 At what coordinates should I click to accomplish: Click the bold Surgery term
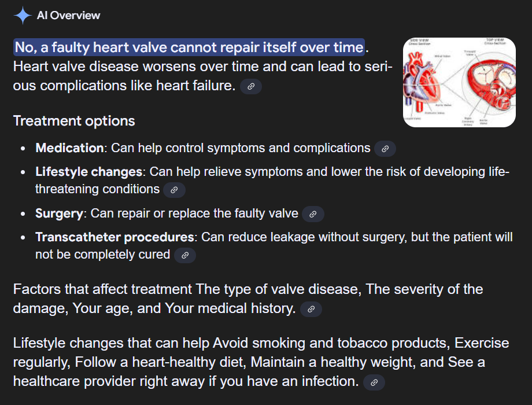59,213
